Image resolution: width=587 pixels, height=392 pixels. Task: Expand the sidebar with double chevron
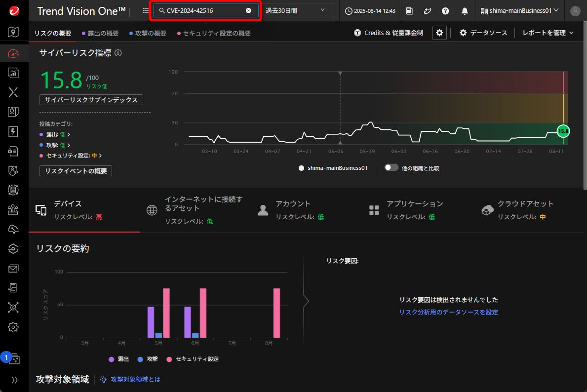click(14, 380)
